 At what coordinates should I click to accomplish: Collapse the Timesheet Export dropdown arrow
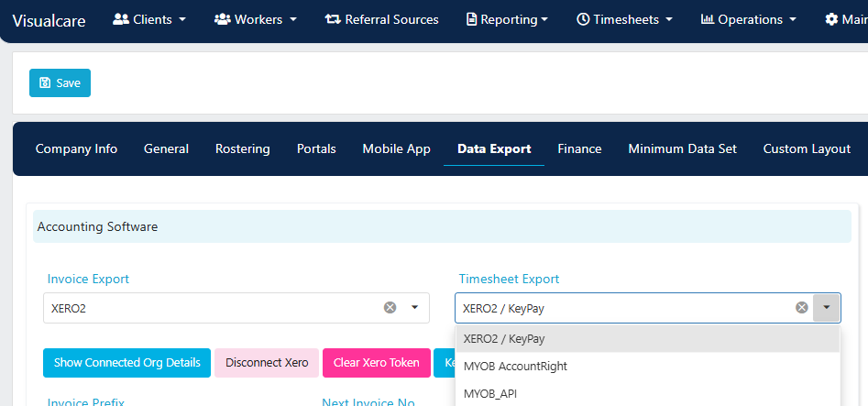[827, 308]
